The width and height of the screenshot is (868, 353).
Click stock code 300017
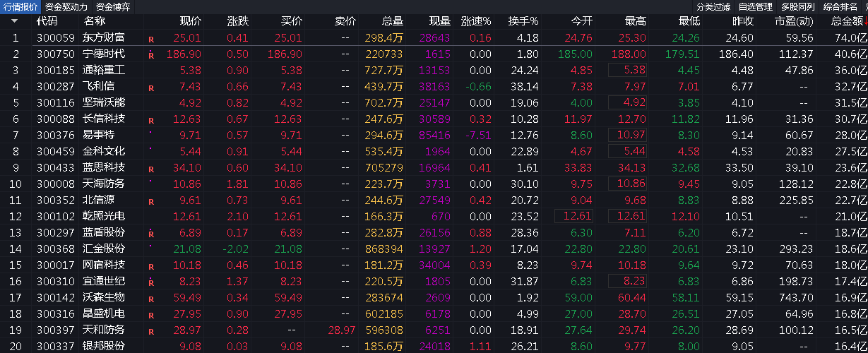[x=55, y=265]
